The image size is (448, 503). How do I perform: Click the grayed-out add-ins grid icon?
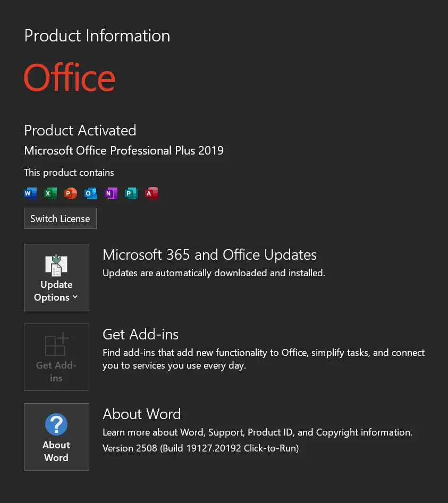(57, 344)
